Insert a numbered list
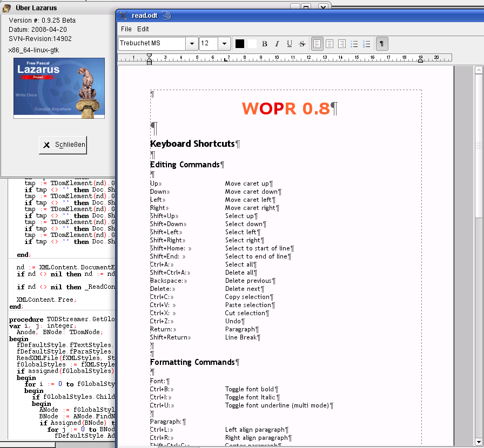Viewport: 484px width, 448px height. tap(367, 44)
